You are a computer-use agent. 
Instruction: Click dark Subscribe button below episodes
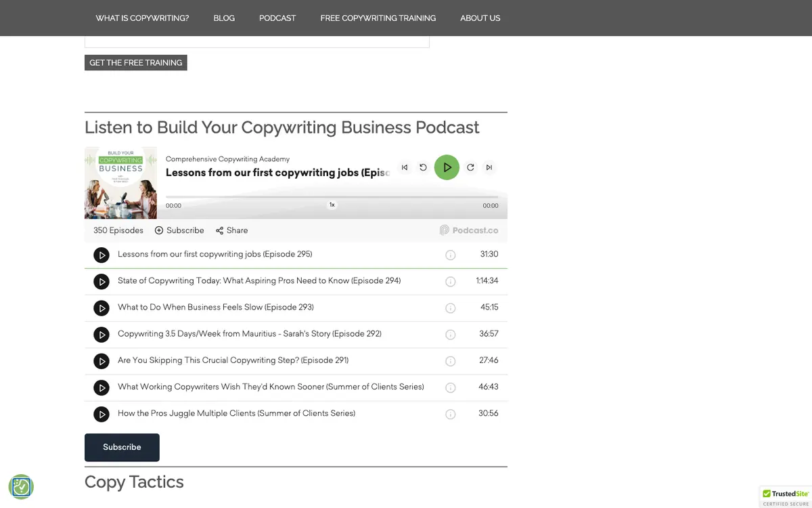(x=122, y=447)
